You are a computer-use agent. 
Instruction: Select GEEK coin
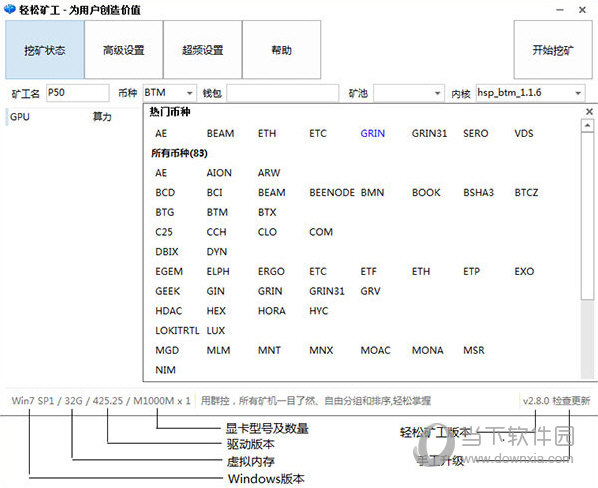[167, 291]
